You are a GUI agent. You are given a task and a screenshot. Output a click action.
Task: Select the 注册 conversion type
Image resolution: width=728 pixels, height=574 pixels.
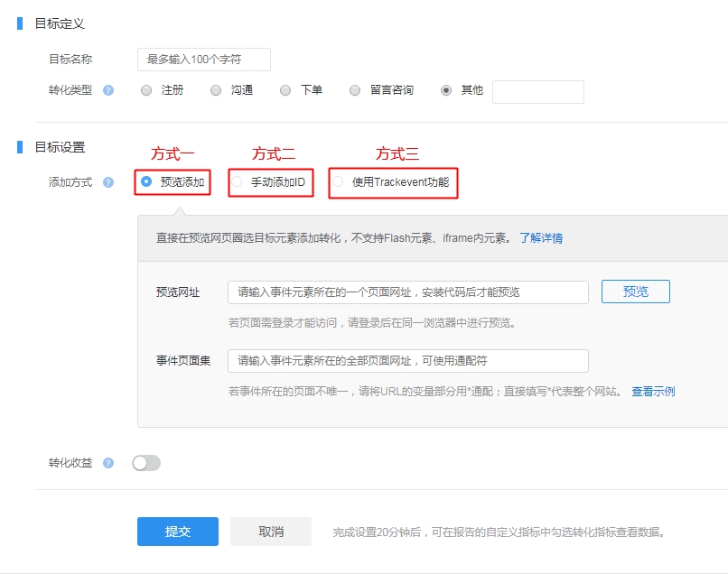point(146,90)
